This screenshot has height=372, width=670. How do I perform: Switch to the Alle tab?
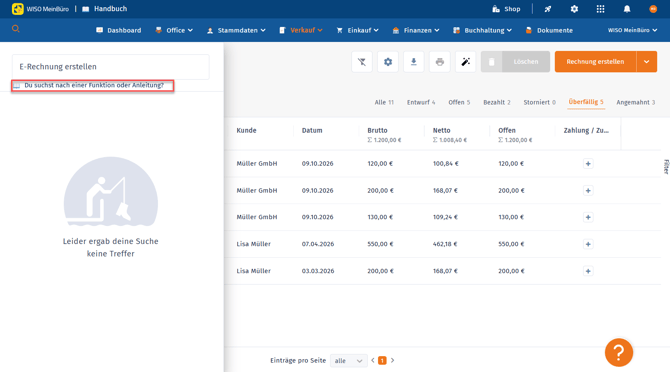click(384, 103)
